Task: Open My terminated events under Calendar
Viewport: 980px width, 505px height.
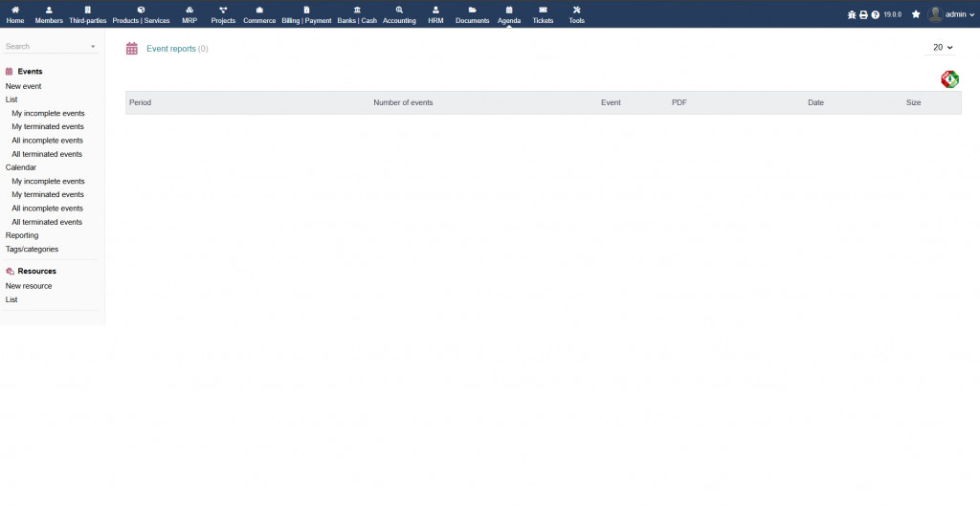Action: (48, 194)
